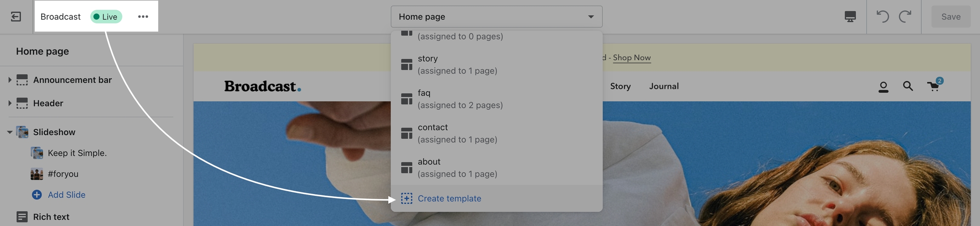The width and height of the screenshot is (980, 226).
Task: Switch to desktop preview device icon
Action: click(x=850, y=17)
